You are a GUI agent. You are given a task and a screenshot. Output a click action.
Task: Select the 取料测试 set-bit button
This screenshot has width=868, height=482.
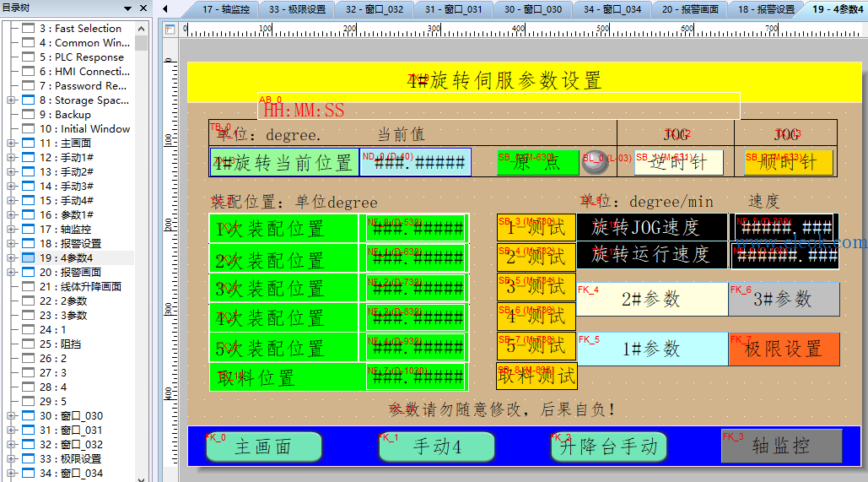pos(536,376)
